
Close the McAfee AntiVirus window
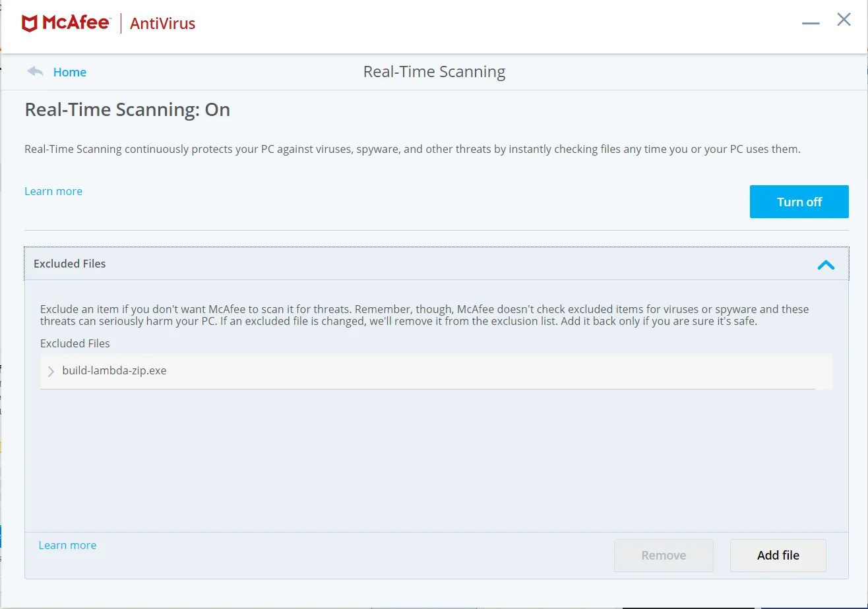844,20
